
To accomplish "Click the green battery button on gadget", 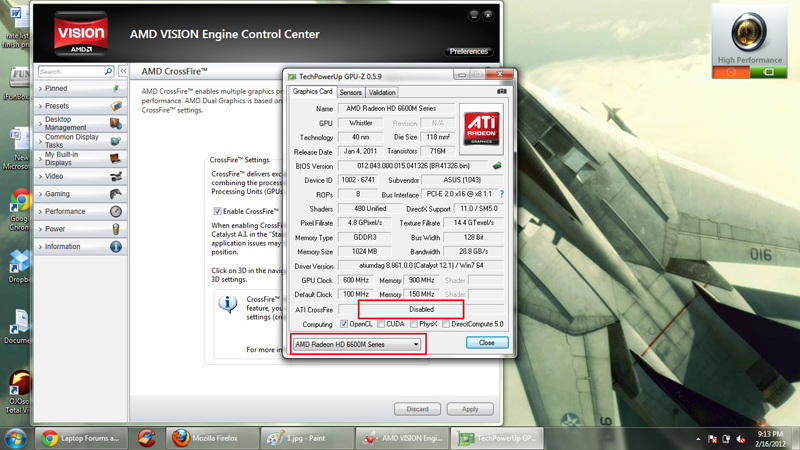I will (768, 72).
